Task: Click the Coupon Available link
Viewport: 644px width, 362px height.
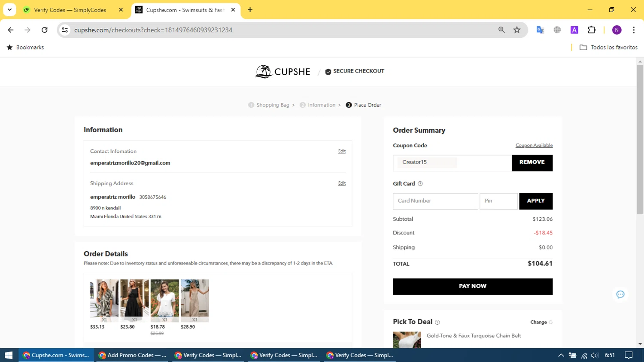Action: point(534,146)
